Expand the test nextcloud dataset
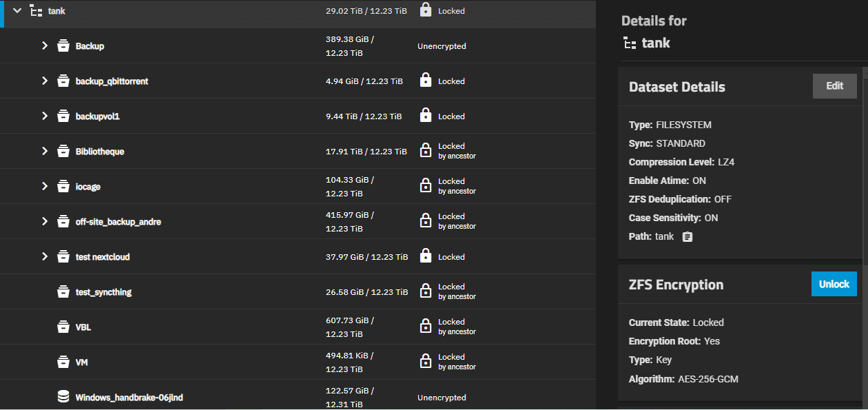The height and width of the screenshot is (410, 868). [x=45, y=256]
